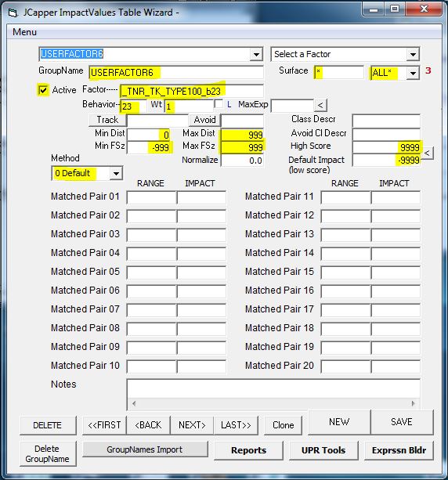Click the GroupName input field
Viewport: 448px width, 480px height.
[x=176, y=73]
